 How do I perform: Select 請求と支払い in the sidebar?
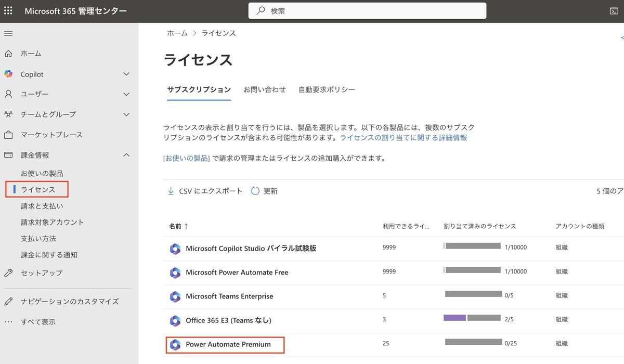click(x=42, y=206)
